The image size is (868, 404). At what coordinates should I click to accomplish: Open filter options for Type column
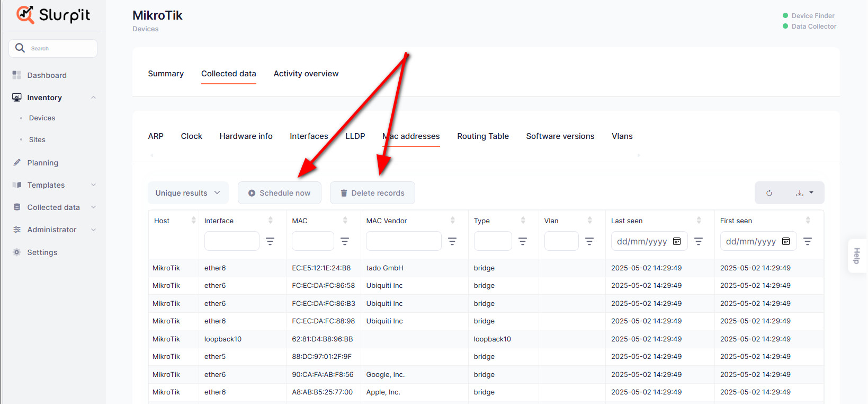pos(523,241)
